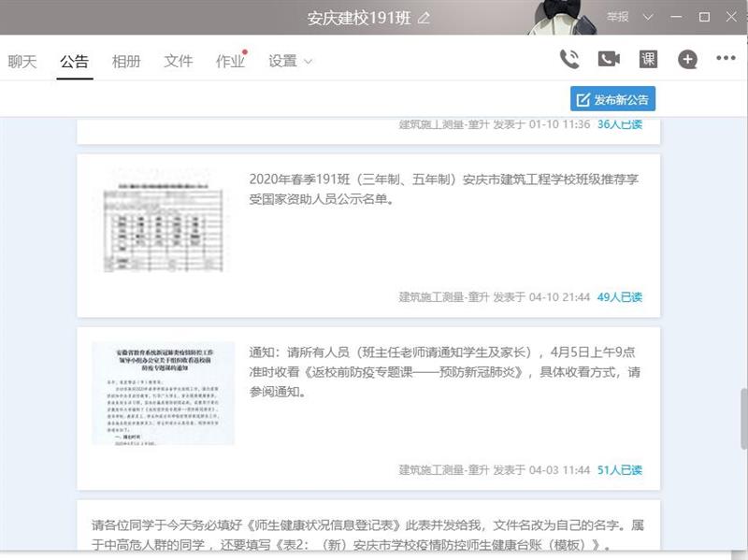748x560 pixels.
Task: Click the edit group name pencil icon
Action: point(424,18)
